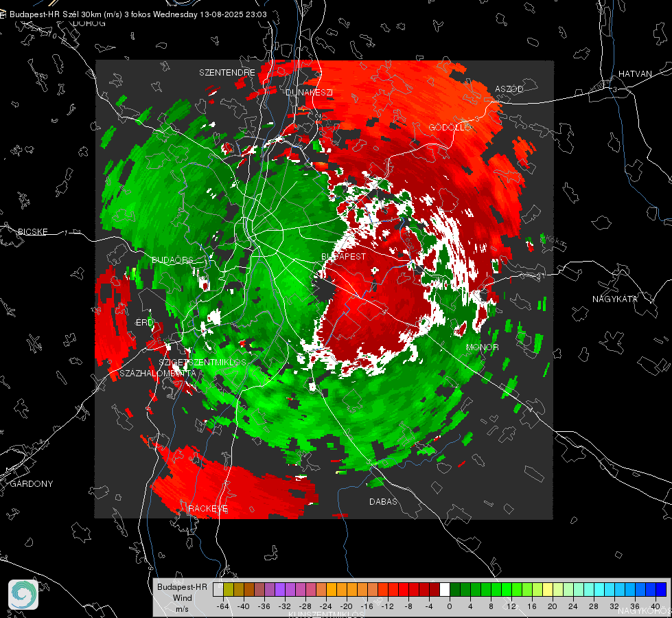This screenshot has height=618, width=672.
Task: Click the m/s unit label in the legend
Action: point(182,608)
